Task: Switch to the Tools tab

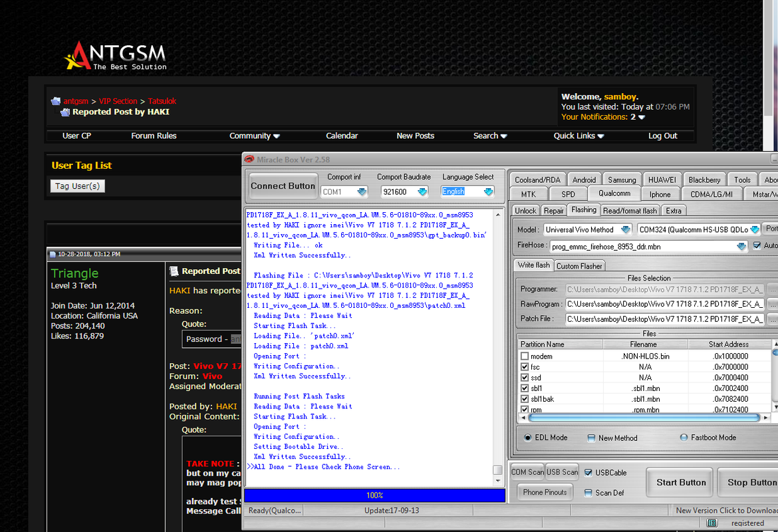Action: 742,180
